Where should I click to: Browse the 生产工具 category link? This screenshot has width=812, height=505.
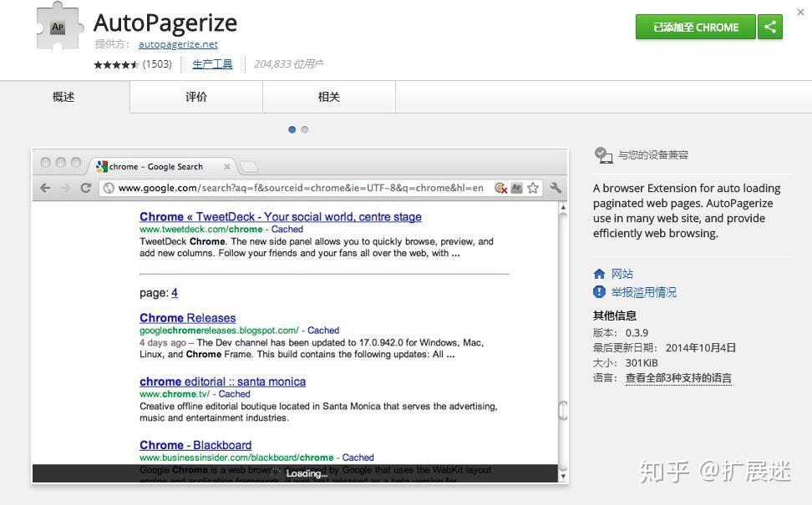[x=212, y=63]
